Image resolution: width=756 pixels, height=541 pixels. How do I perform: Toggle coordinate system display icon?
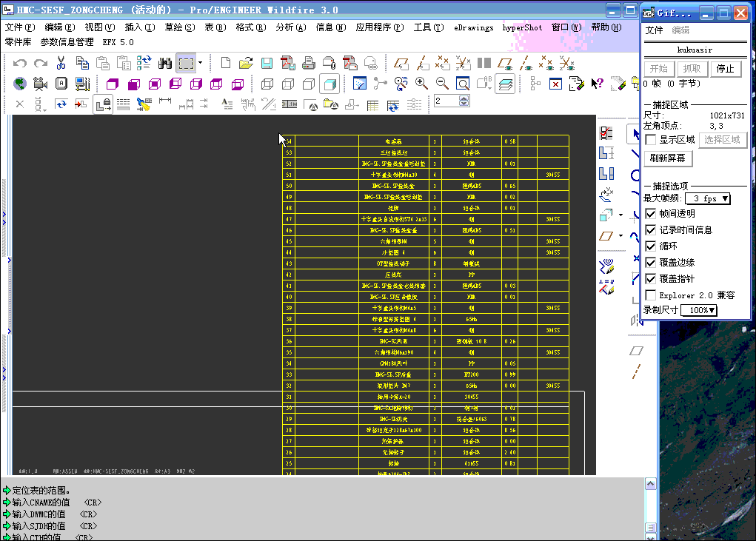567,63
